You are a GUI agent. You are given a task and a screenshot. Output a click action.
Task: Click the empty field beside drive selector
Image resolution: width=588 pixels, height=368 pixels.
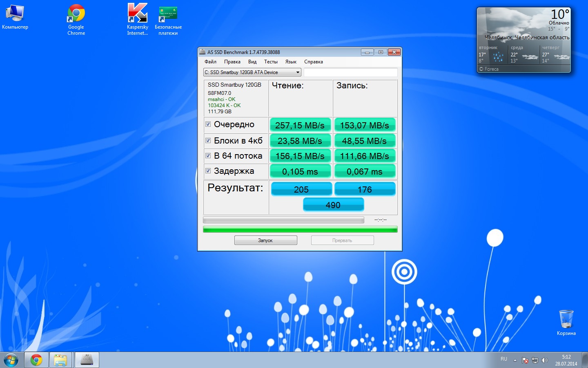(350, 72)
